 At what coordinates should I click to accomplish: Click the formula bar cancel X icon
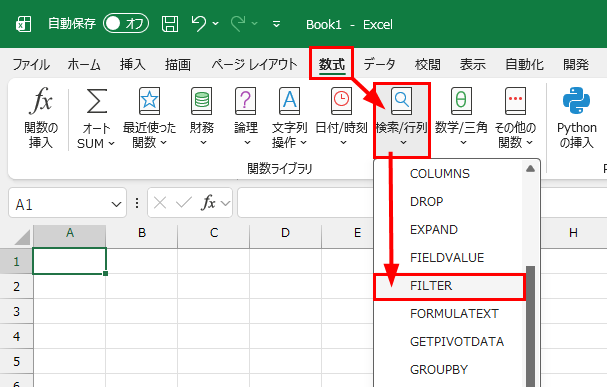pyautogui.click(x=160, y=202)
